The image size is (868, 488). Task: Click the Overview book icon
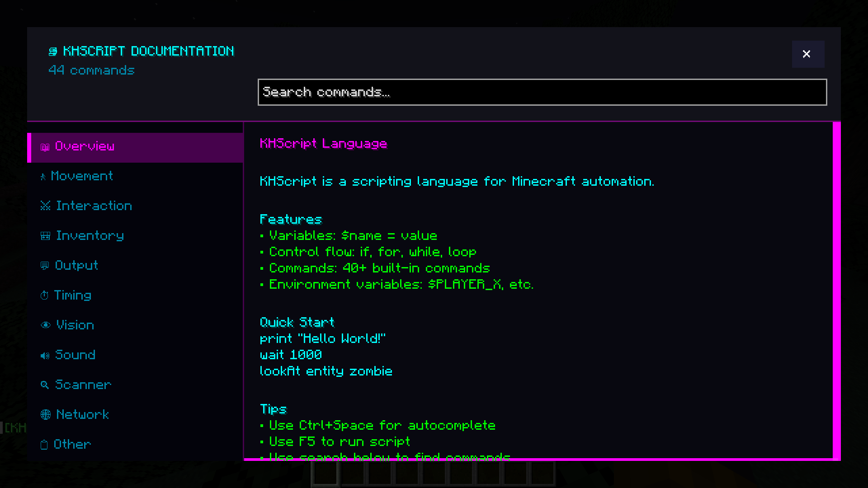[45, 147]
